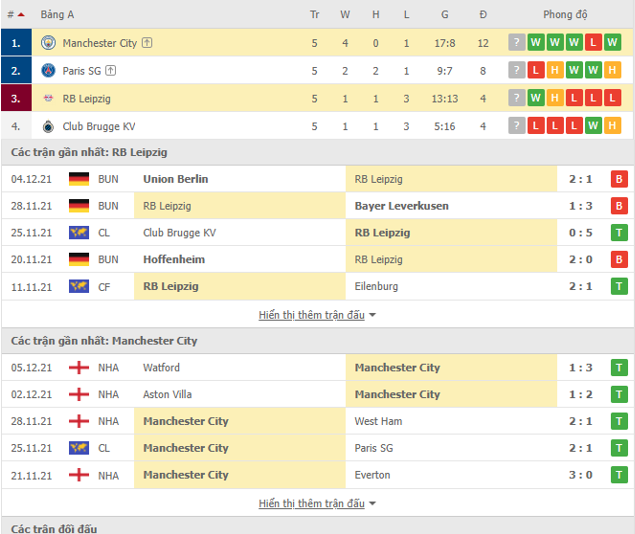Open the Manchester City team link in standings
The width and height of the screenshot is (635, 534).
click(x=100, y=43)
